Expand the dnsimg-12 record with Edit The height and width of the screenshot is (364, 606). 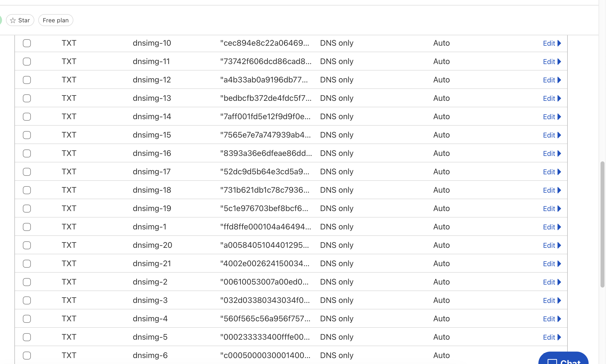pos(552,80)
